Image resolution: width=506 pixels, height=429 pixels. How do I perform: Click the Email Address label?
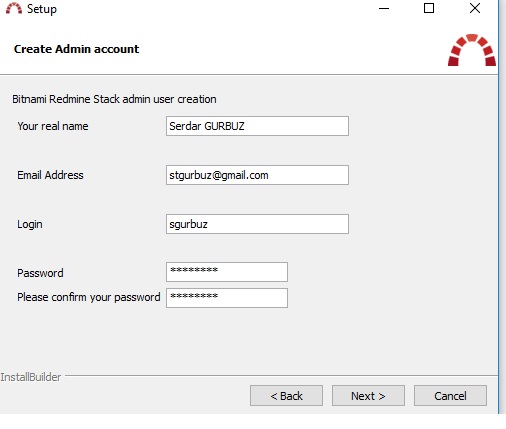[50, 175]
